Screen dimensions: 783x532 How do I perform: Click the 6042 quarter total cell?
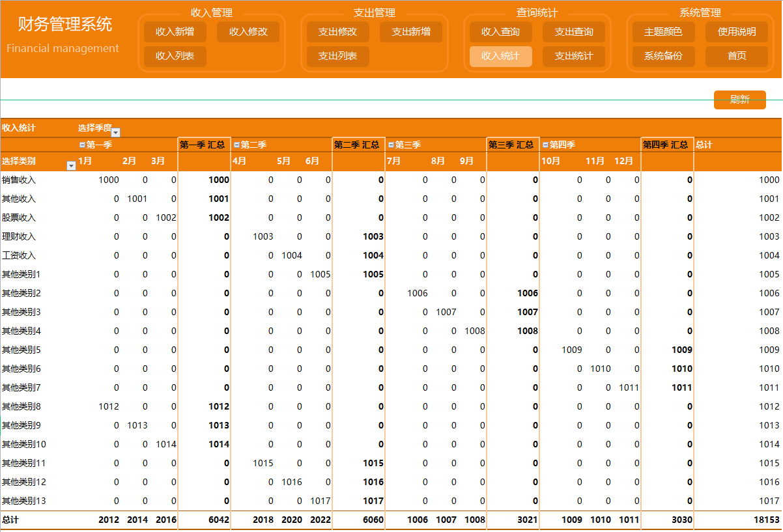coord(218,520)
